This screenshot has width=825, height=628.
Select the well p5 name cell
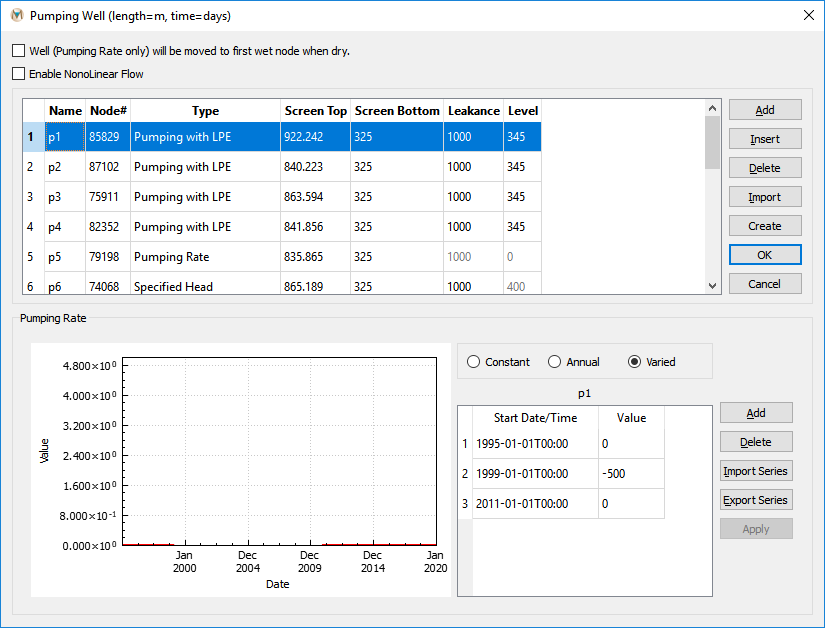click(x=65, y=257)
